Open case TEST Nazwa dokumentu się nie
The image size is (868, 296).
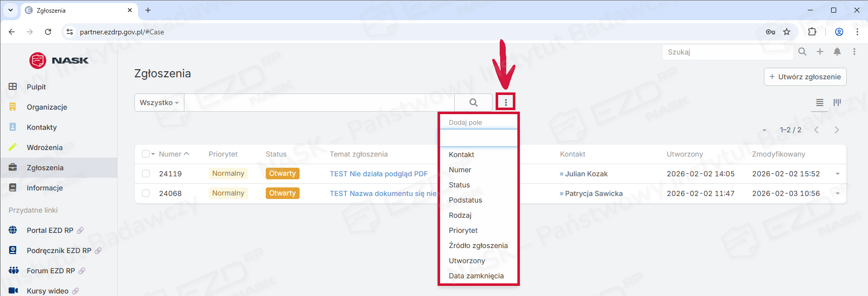click(383, 193)
